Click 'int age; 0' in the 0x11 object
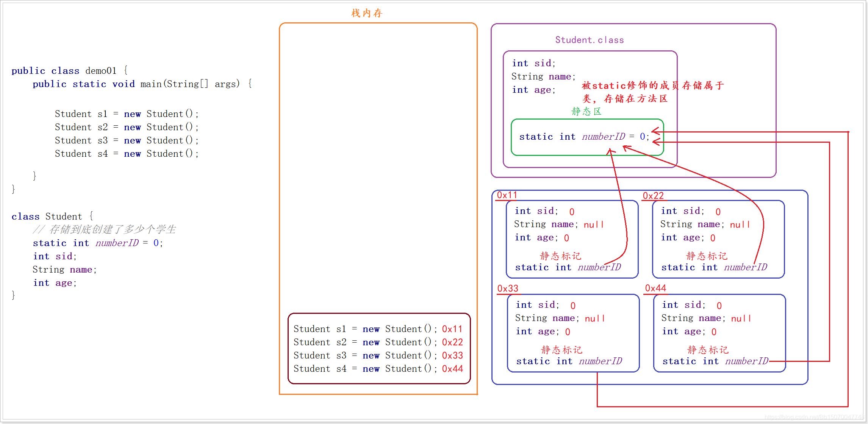 pos(542,238)
